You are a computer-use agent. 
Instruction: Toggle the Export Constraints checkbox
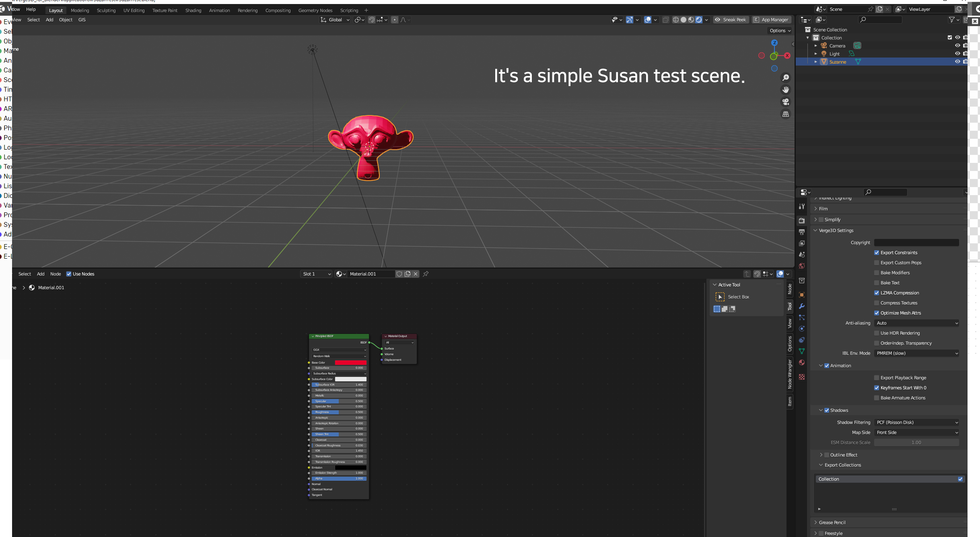[877, 253]
